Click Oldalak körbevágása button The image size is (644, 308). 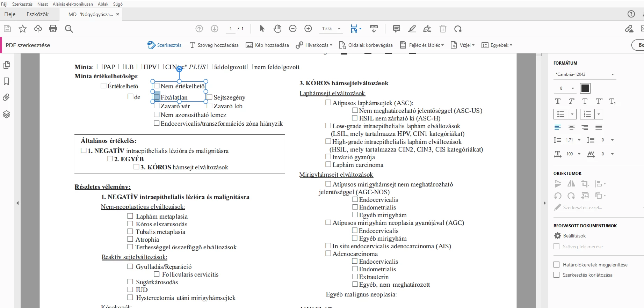[366, 45]
